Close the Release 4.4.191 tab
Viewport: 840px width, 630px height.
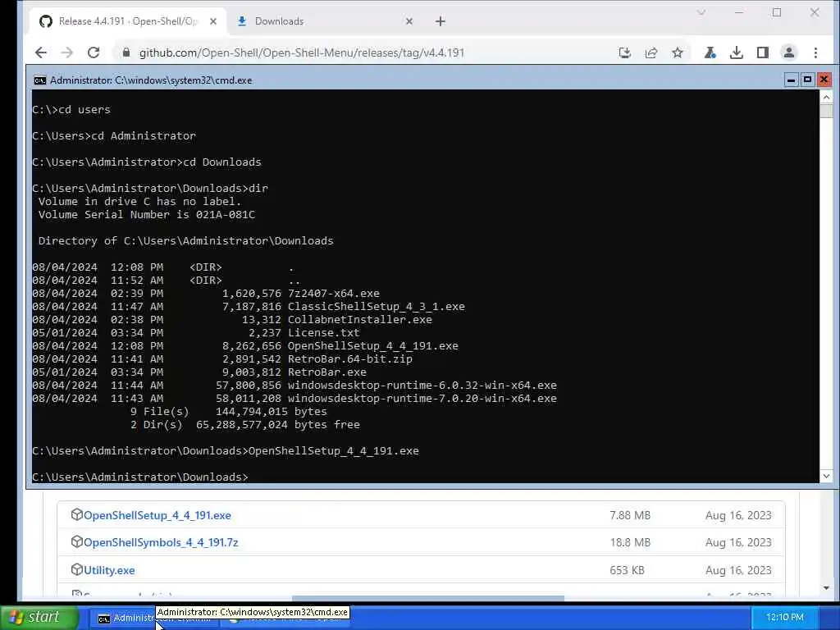[213, 21]
